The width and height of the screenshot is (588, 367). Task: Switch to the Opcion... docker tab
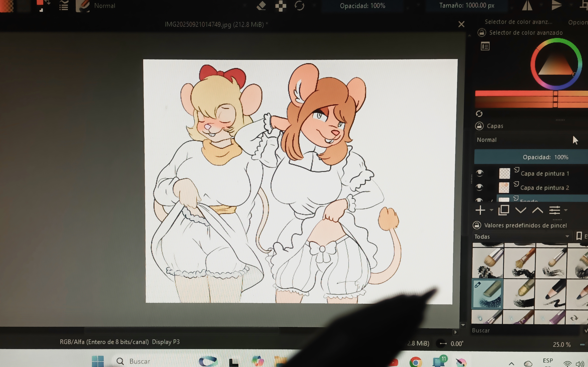click(x=578, y=22)
